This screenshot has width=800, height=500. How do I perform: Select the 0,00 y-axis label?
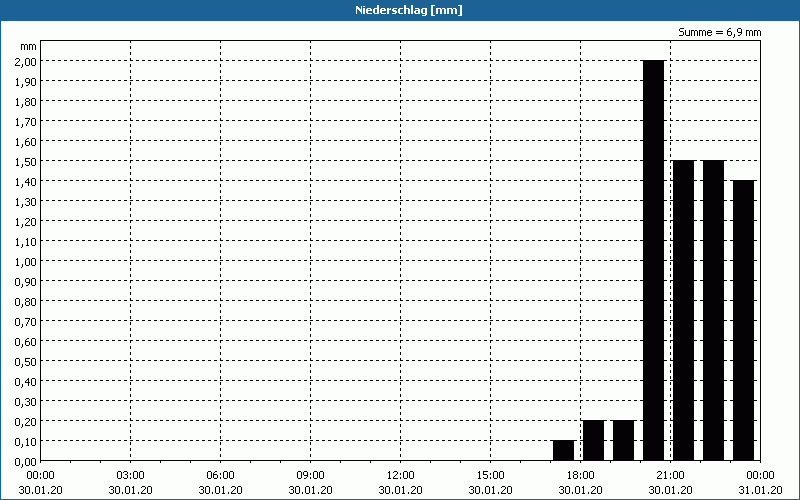[26, 462]
